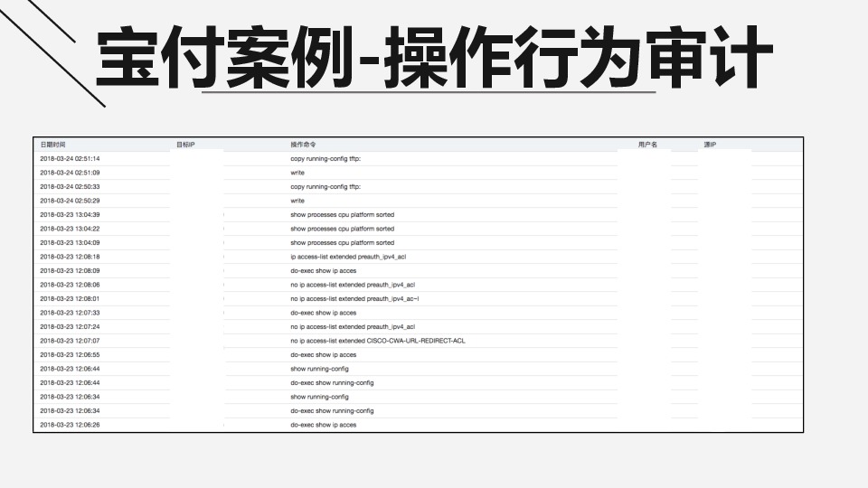Click the 'write' command in the 02:50:29 row
Screen dimensions: 868x488
point(297,201)
